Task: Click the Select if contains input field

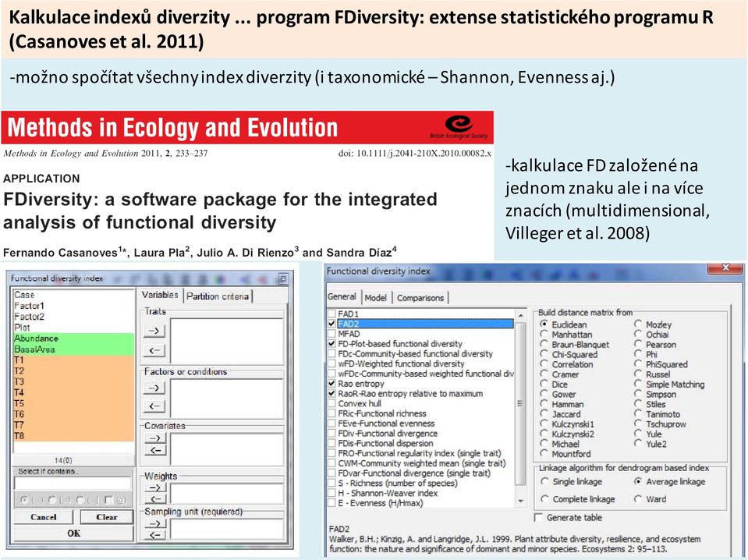Action: coord(73,483)
